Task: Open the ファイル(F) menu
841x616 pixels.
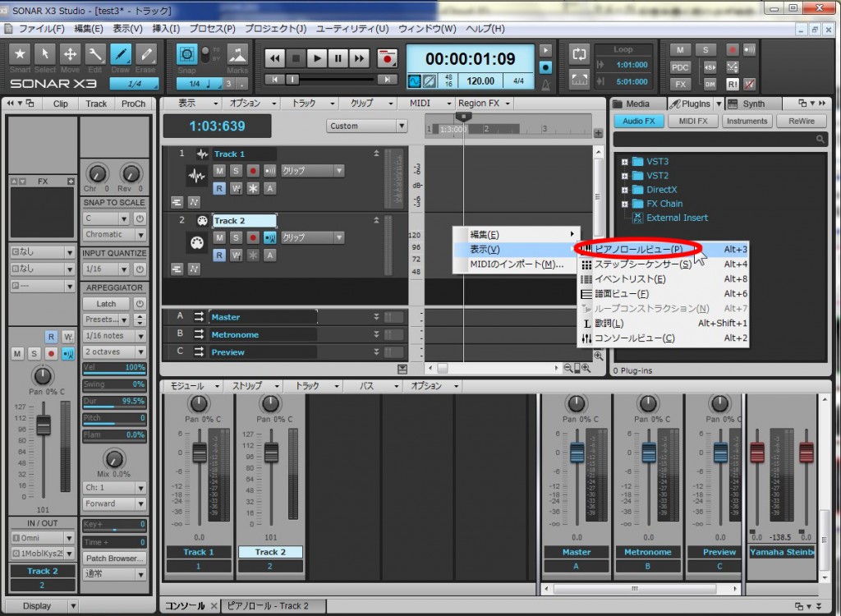Action: pos(41,29)
